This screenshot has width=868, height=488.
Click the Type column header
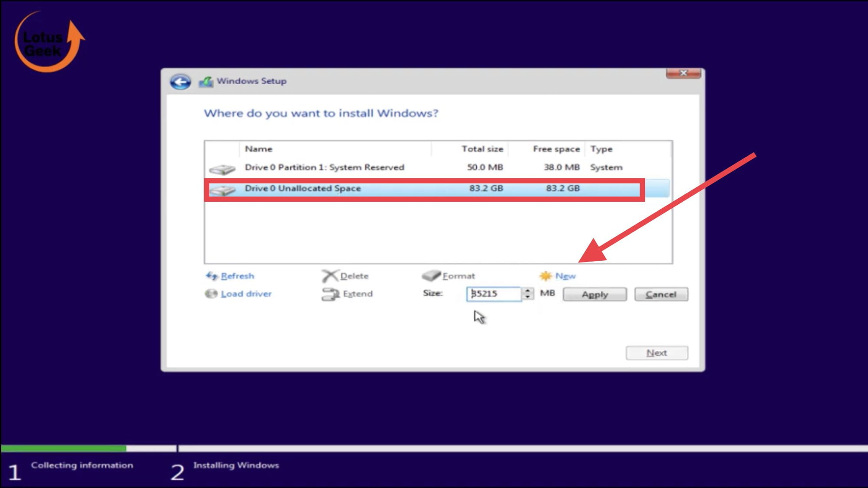628,149
